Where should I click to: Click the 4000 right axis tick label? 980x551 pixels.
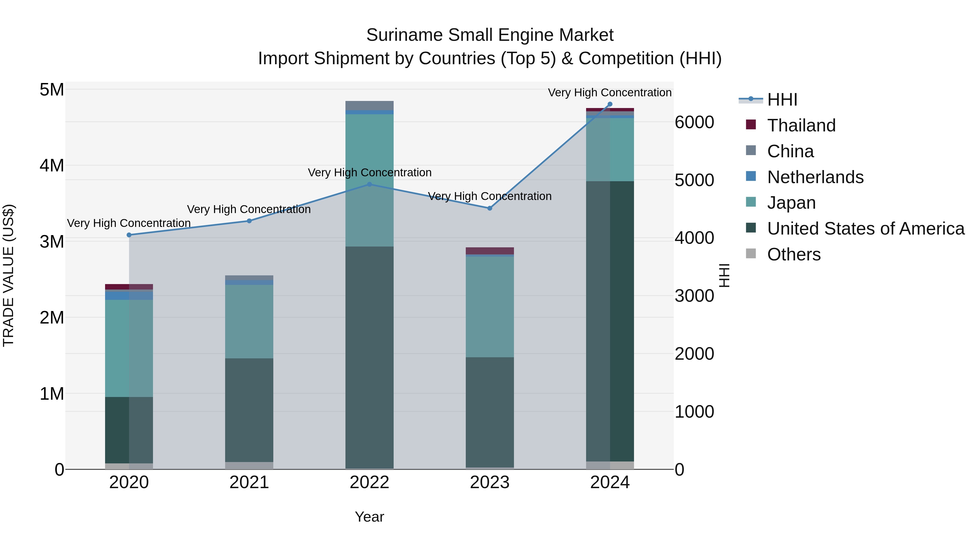point(694,238)
